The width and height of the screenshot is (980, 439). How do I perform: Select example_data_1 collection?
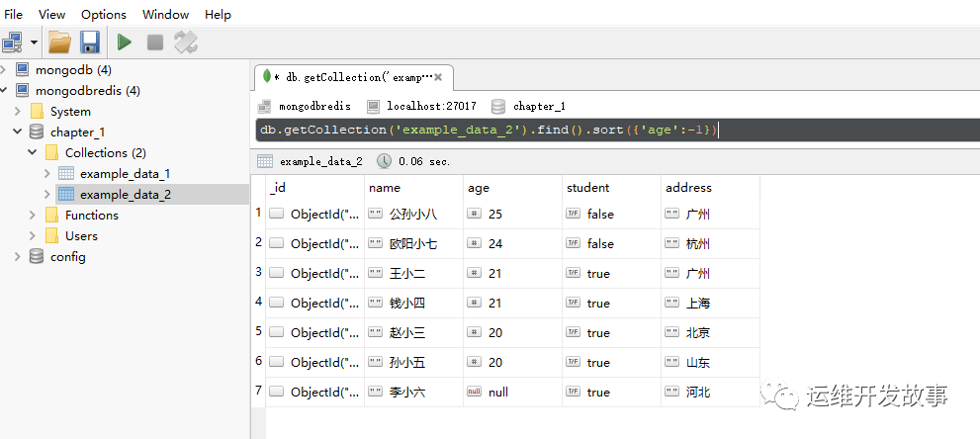tap(125, 174)
